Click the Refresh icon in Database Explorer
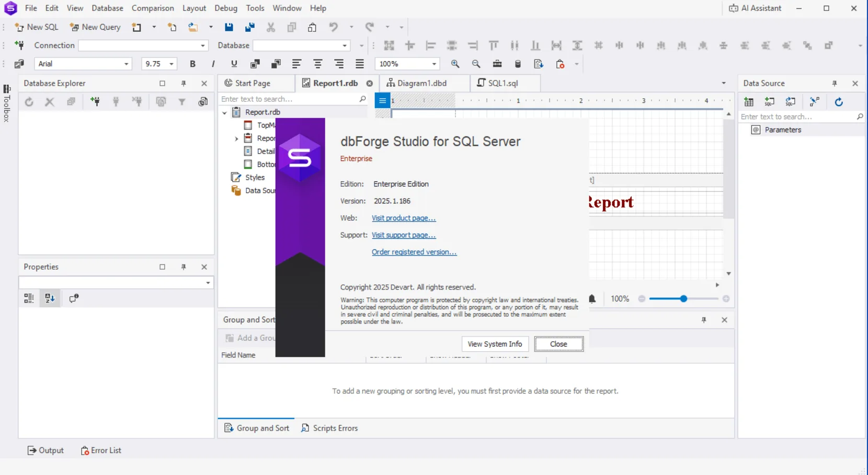The height and width of the screenshot is (475, 868). [x=29, y=102]
